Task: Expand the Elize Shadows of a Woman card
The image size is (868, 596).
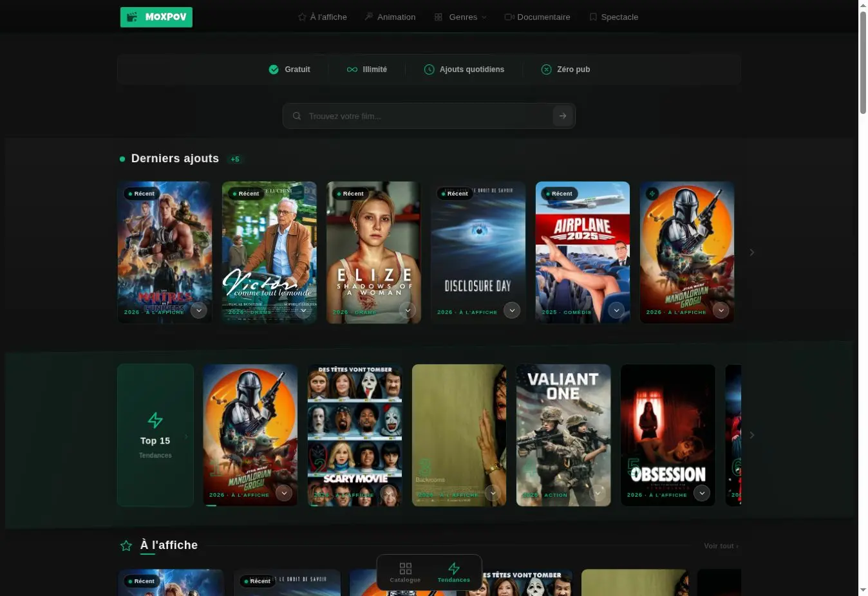Action: (408, 310)
